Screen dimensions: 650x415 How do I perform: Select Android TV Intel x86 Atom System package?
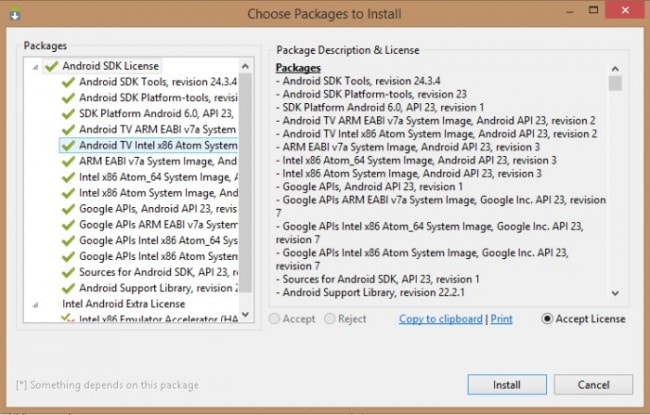157,145
